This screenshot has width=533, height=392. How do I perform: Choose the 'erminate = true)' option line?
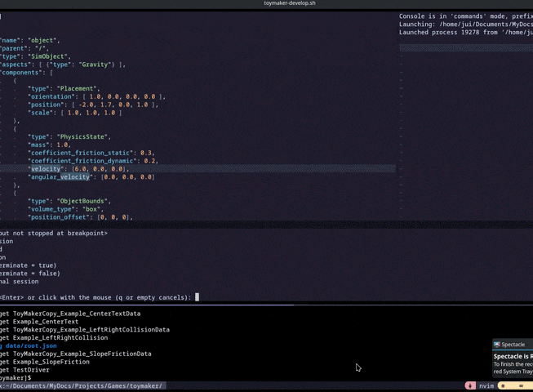pyautogui.click(x=29, y=265)
